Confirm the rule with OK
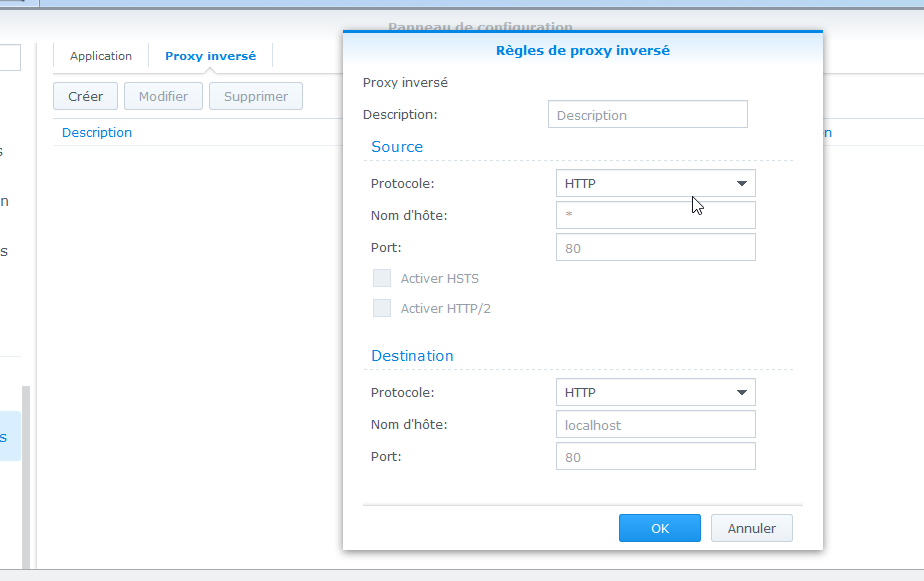Screen dimensions: 924x581 pyautogui.click(x=659, y=528)
